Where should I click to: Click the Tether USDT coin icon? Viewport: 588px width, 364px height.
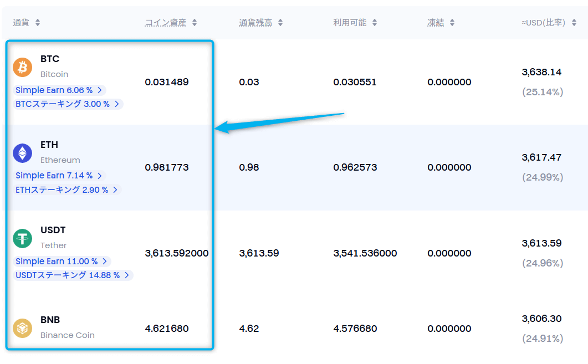coord(23,238)
